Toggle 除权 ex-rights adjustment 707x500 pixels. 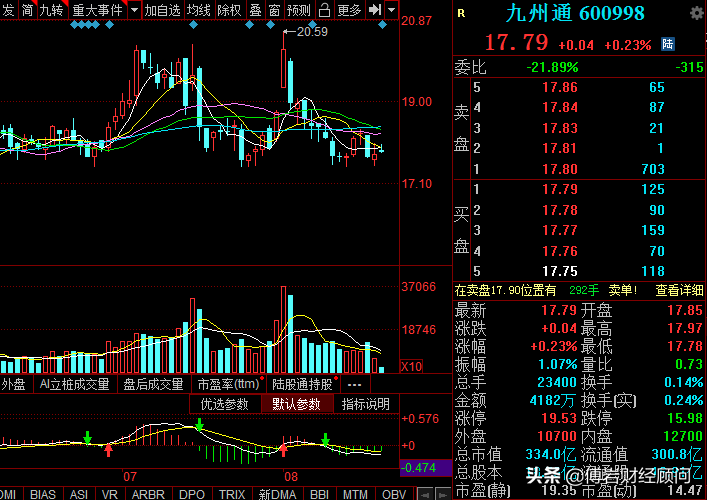(x=229, y=10)
